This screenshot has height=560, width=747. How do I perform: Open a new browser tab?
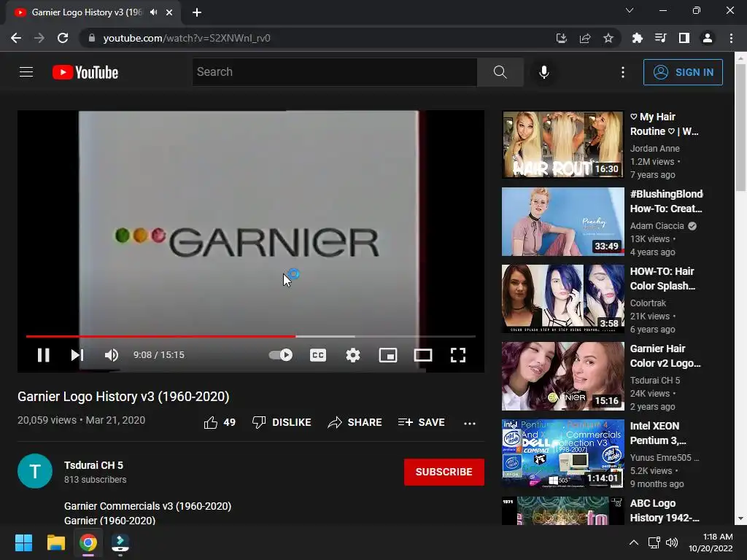pyautogui.click(x=197, y=12)
